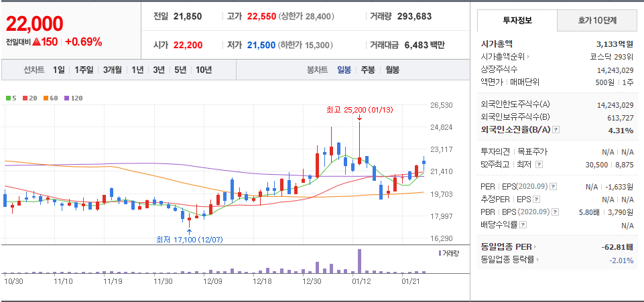Image resolution: width=644 pixels, height=302 pixels.
Task: Open help icon beside PBR BPS(2020.09)
Action: (556, 212)
